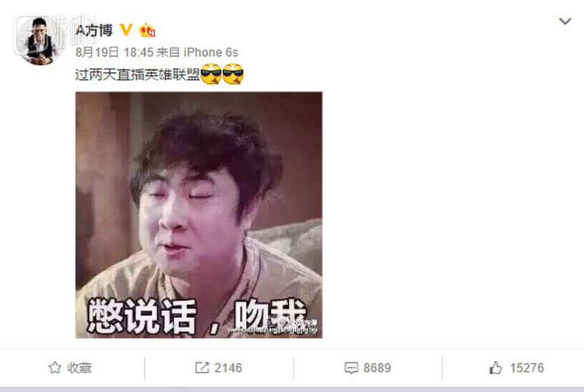This screenshot has width=584, height=392.
Task: Click the 15276 likes count
Action: tap(526, 368)
